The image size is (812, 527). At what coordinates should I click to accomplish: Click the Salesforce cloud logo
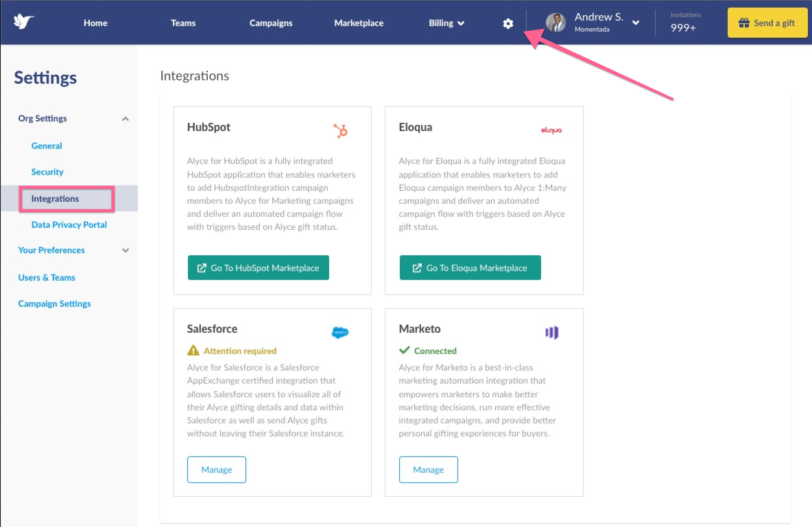tap(340, 332)
